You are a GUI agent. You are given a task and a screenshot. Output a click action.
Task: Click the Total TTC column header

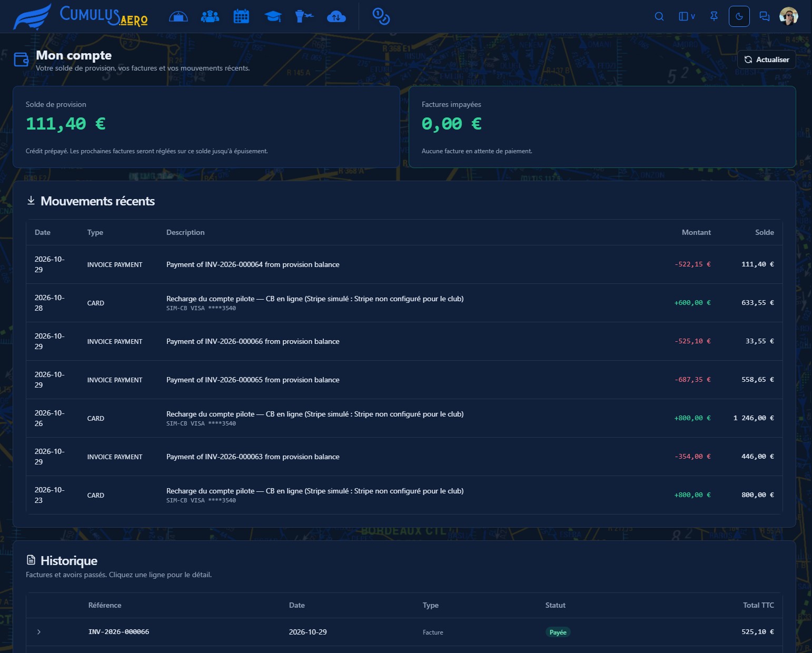click(x=758, y=605)
